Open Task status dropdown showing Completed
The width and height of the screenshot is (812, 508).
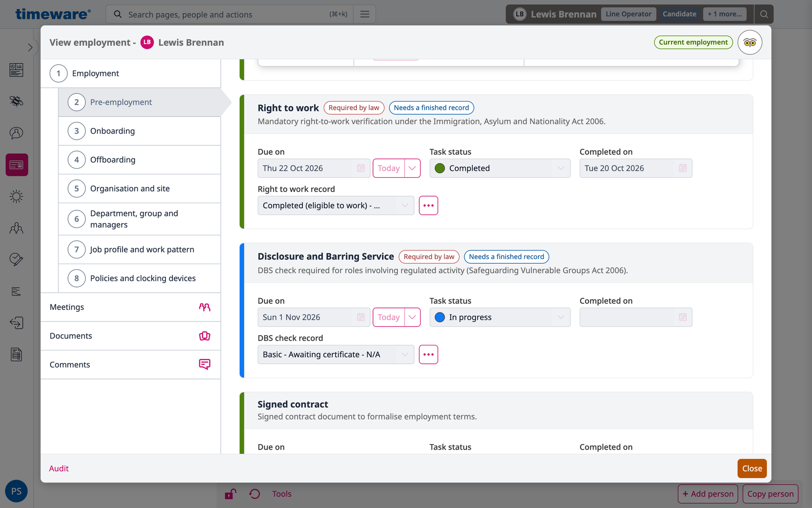[500, 168]
